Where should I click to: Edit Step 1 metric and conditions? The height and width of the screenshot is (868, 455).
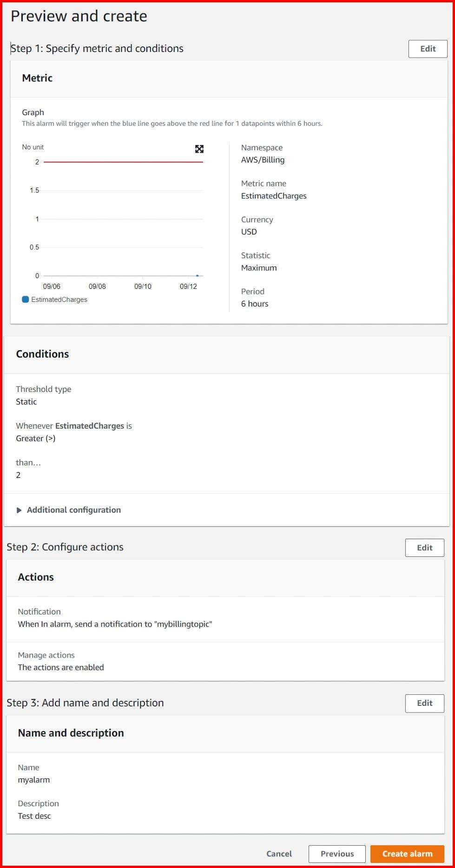tap(428, 49)
